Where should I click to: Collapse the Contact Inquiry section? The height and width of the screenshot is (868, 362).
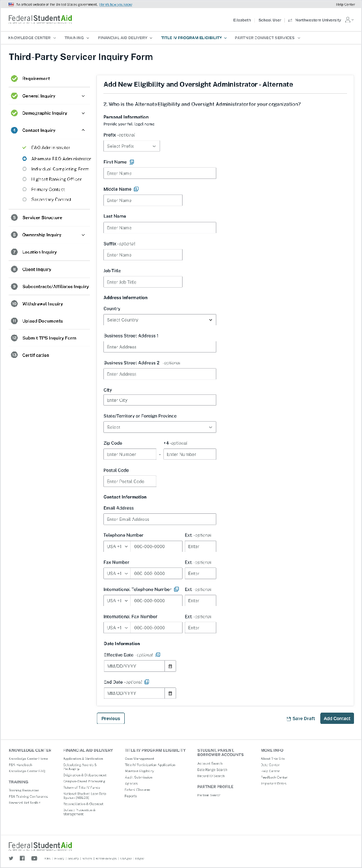(x=83, y=130)
